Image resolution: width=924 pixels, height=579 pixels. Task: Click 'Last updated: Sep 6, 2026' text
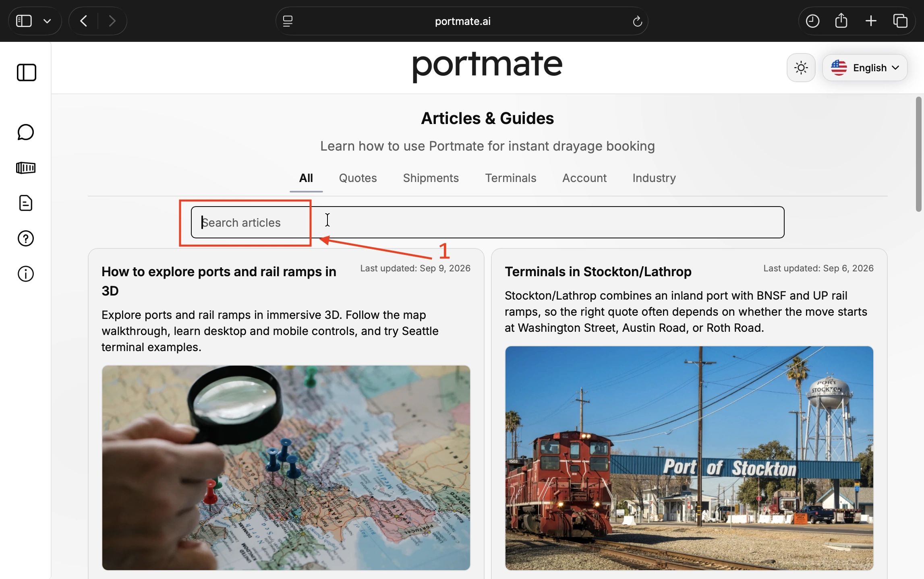coord(818,269)
